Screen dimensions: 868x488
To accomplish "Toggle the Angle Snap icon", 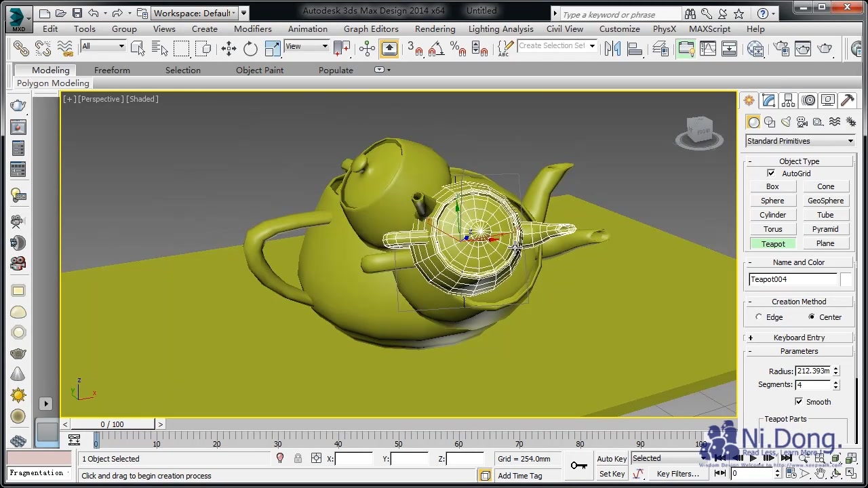I will click(x=436, y=48).
